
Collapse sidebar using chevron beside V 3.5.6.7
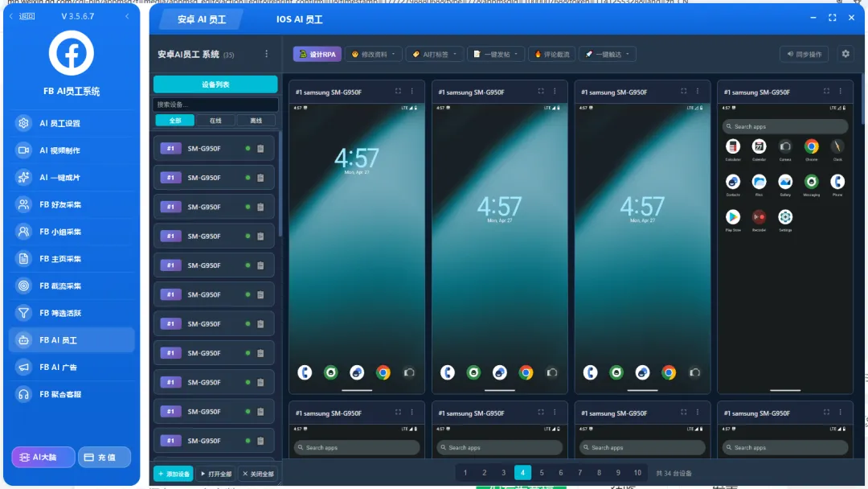point(127,16)
